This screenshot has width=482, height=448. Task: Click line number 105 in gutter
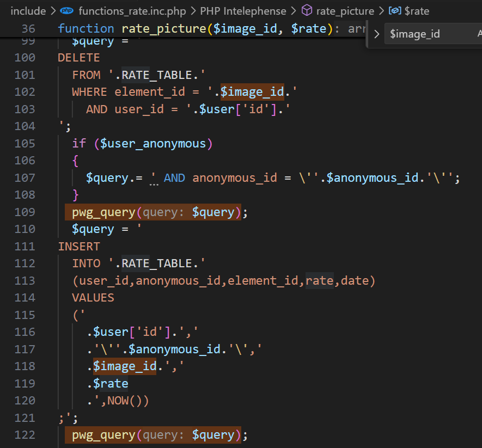(x=25, y=144)
